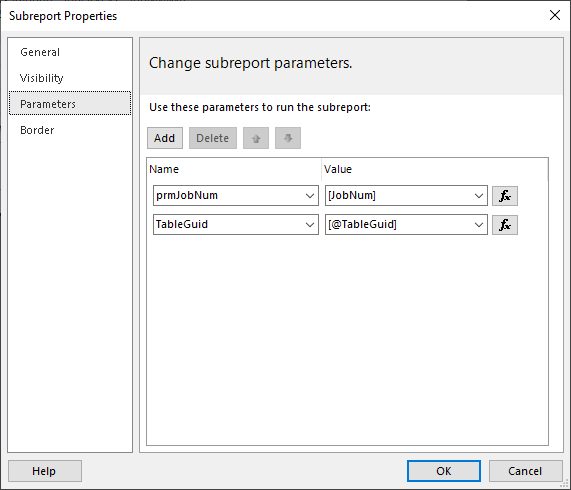Viewport: 571px width, 490px height.
Task: Switch to the Visibility page
Action: pyautogui.click(x=42, y=78)
